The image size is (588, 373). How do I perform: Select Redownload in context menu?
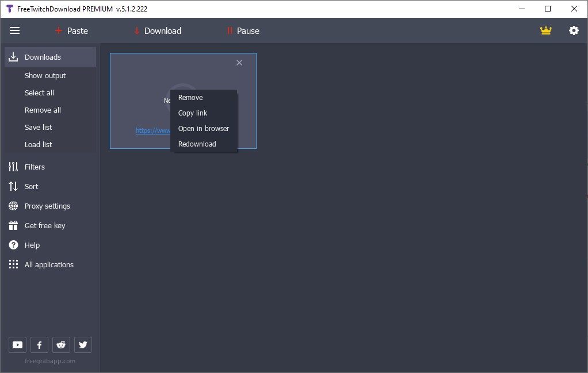click(x=204, y=144)
